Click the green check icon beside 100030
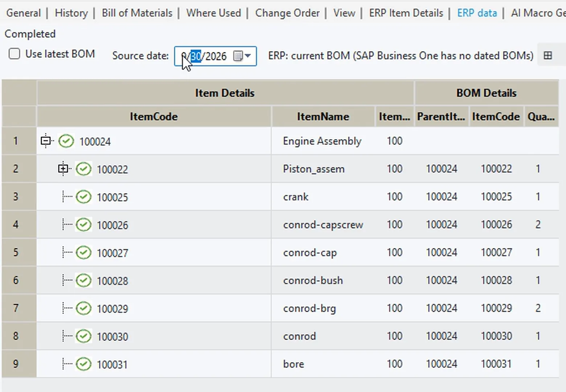This screenshot has width=566, height=392. (83, 336)
